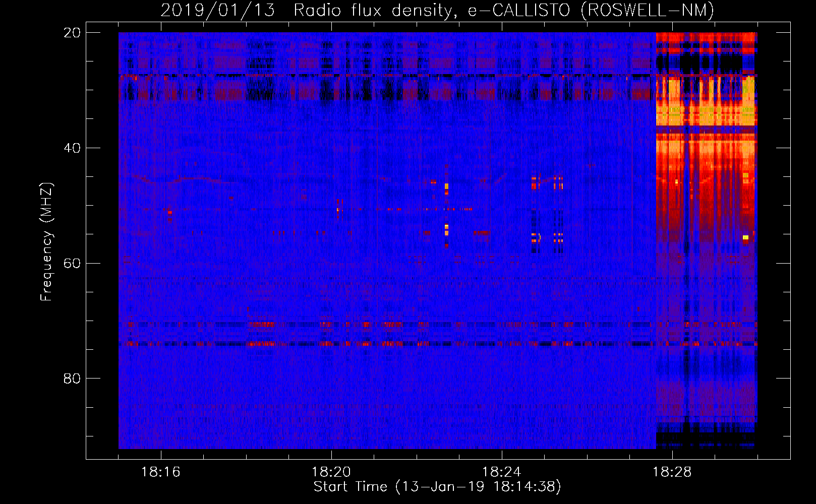The width and height of the screenshot is (816, 504).
Task: Click the 18:24 time tick label
Action: (x=502, y=472)
